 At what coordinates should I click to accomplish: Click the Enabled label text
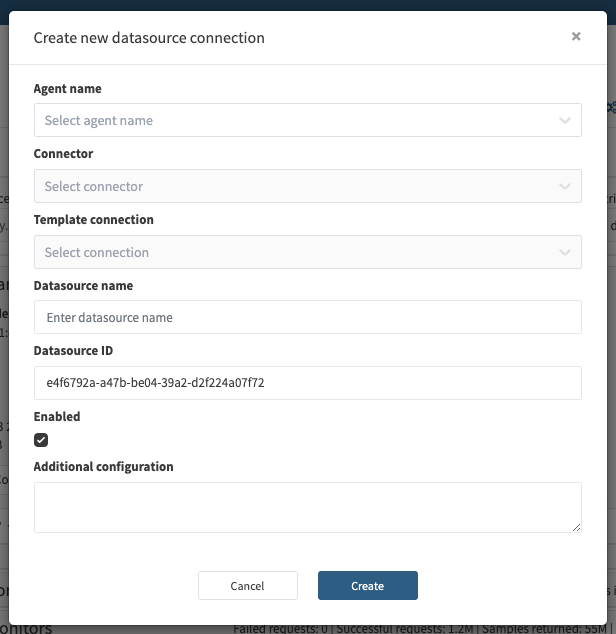57,416
